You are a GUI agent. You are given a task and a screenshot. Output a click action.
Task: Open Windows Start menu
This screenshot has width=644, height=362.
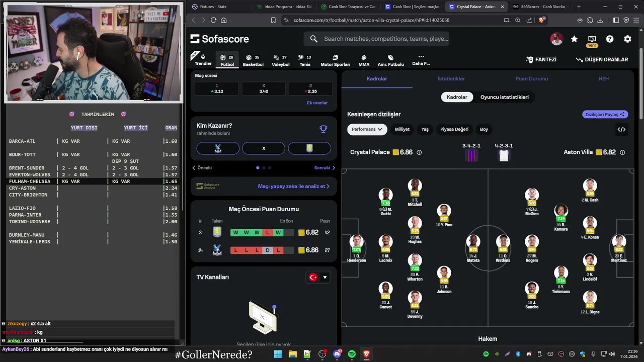click(278, 354)
